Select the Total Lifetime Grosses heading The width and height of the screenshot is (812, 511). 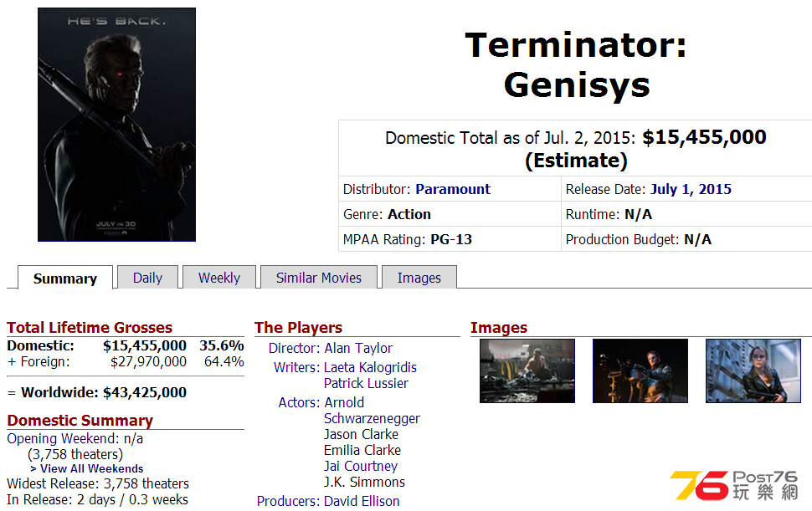pyautogui.click(x=90, y=327)
